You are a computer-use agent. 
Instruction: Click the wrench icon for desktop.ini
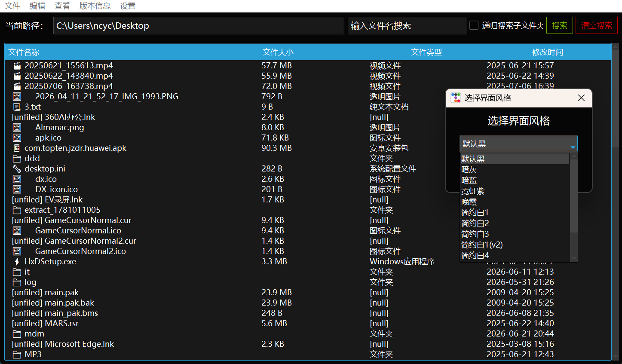[x=17, y=169]
